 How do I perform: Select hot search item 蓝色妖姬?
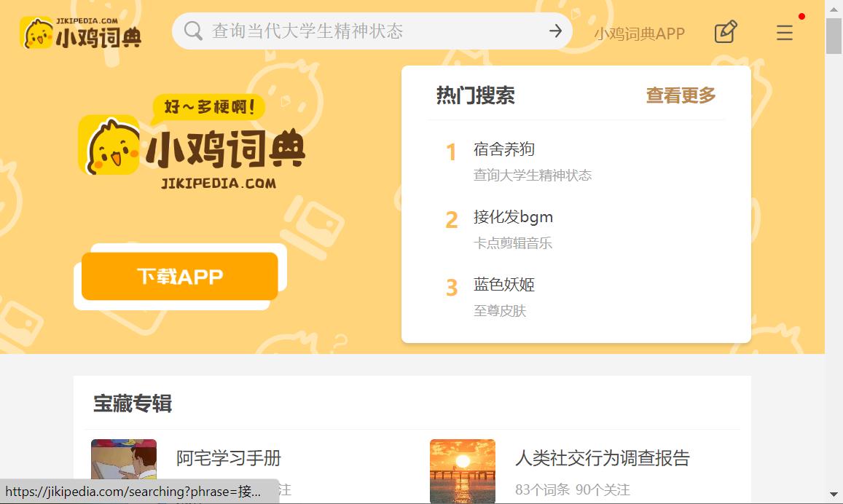[504, 285]
